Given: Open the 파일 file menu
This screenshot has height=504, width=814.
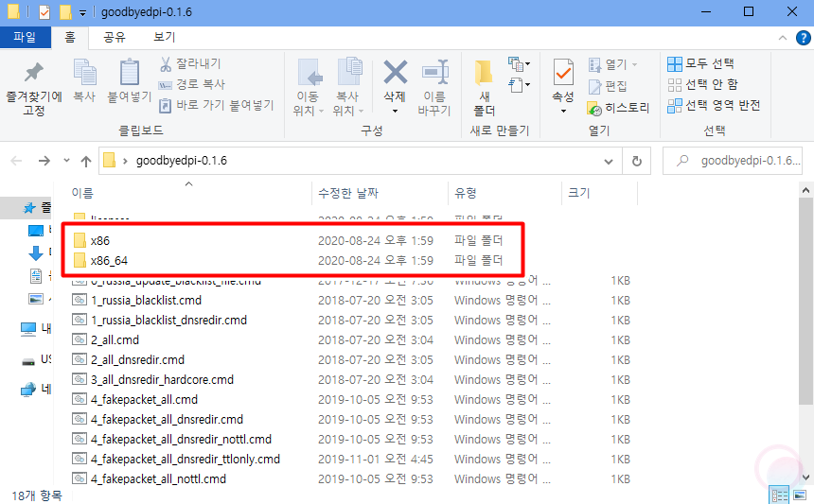Looking at the screenshot, I should (25, 37).
